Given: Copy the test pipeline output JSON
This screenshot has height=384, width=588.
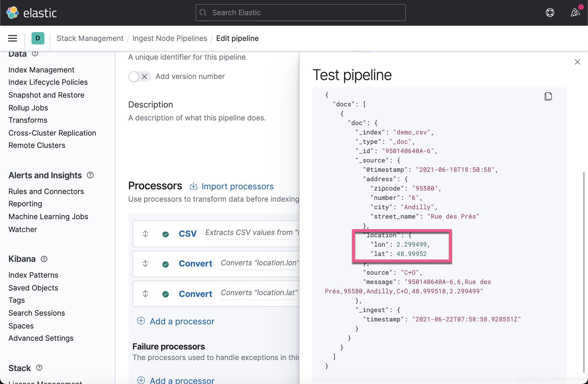Looking at the screenshot, I should point(548,96).
